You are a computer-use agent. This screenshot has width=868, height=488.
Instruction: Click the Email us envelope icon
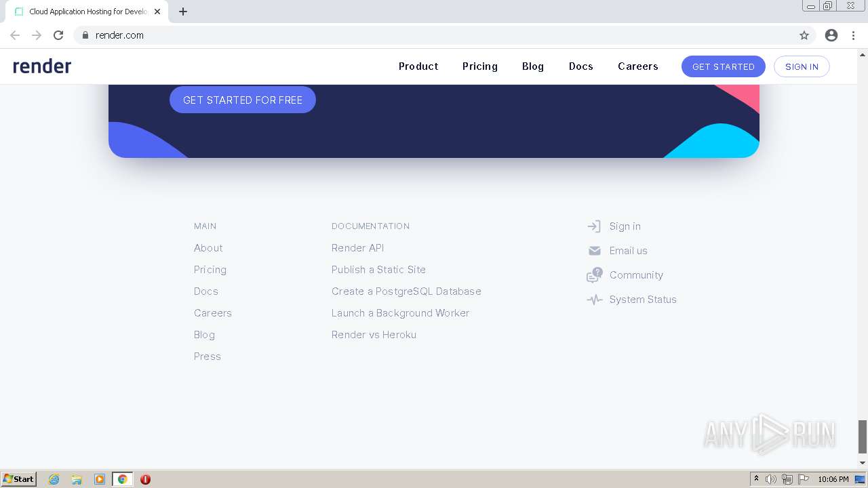point(595,251)
